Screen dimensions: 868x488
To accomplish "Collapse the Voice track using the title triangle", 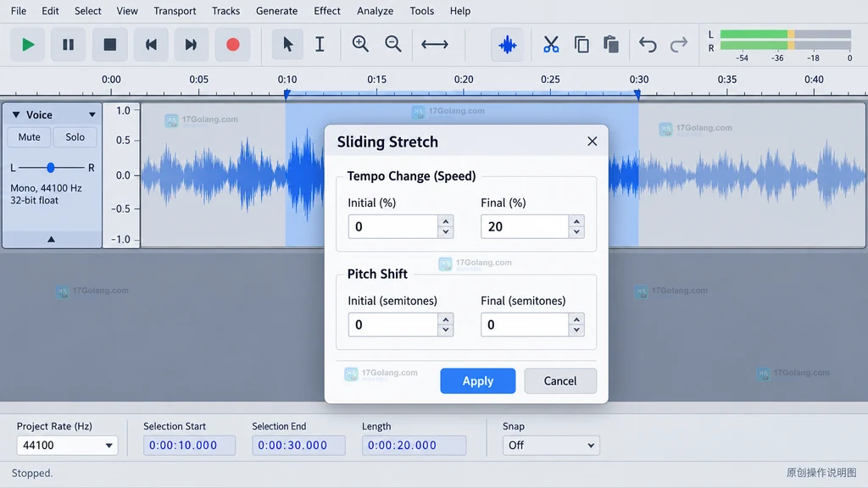I will pyautogui.click(x=16, y=114).
